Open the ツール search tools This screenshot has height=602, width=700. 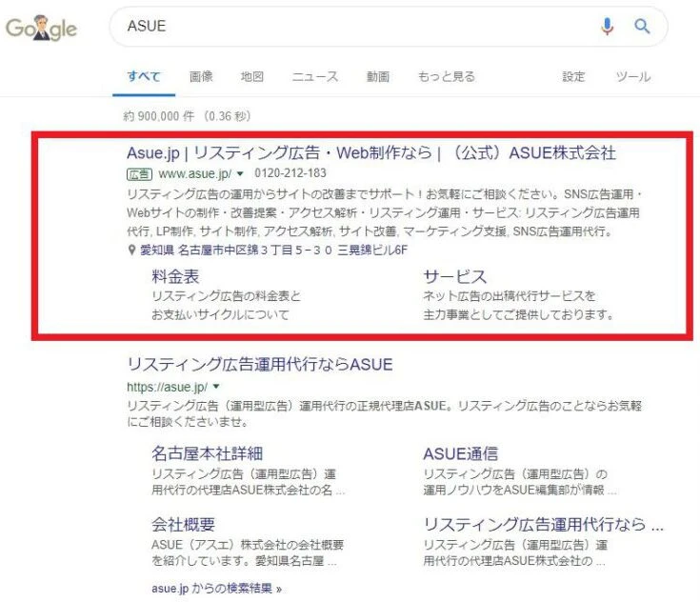pyautogui.click(x=633, y=76)
